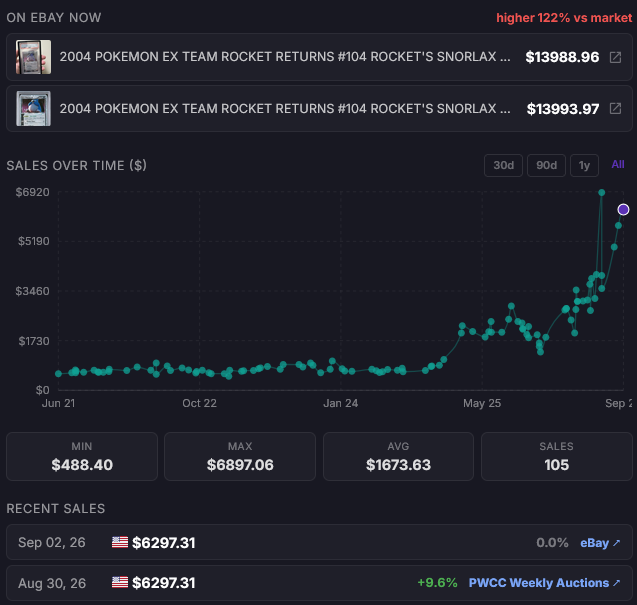The height and width of the screenshot is (605, 637).
Task: Click 'SALES OVER TIME ($)' heading
Action: (76, 165)
